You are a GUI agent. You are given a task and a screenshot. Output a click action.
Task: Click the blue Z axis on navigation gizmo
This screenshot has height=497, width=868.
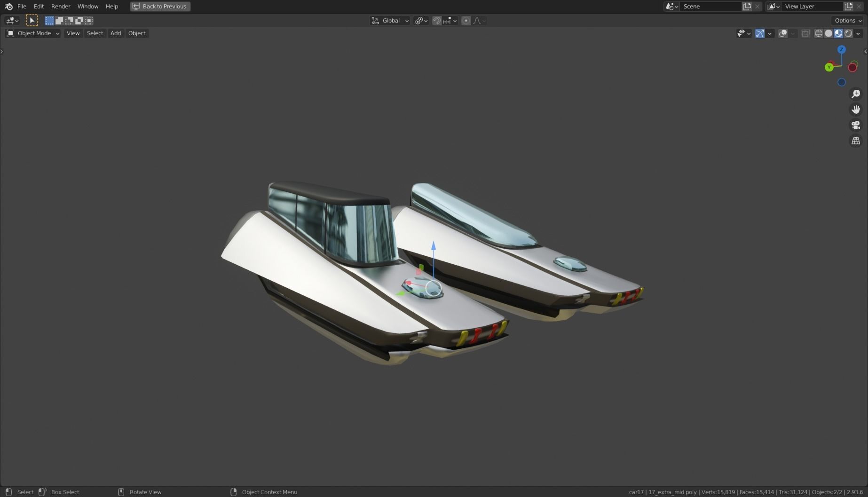click(x=842, y=49)
